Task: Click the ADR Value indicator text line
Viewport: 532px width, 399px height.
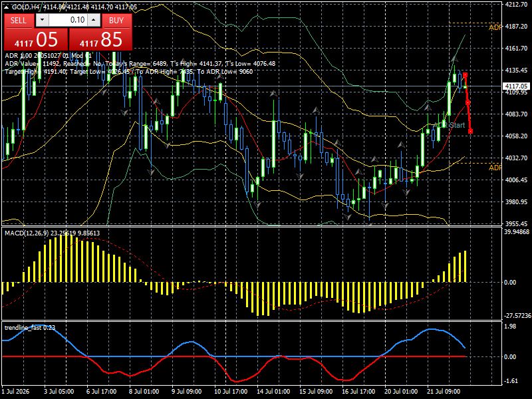Action: (x=140, y=64)
